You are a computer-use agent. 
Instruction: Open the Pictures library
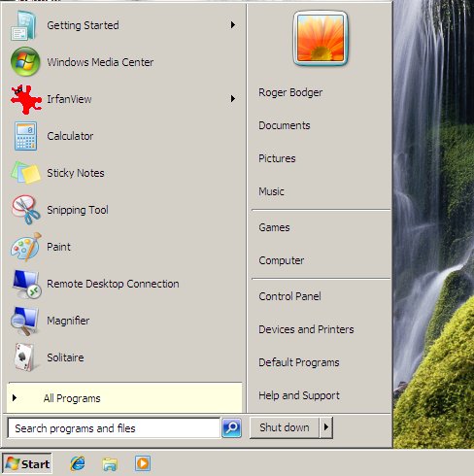click(277, 158)
